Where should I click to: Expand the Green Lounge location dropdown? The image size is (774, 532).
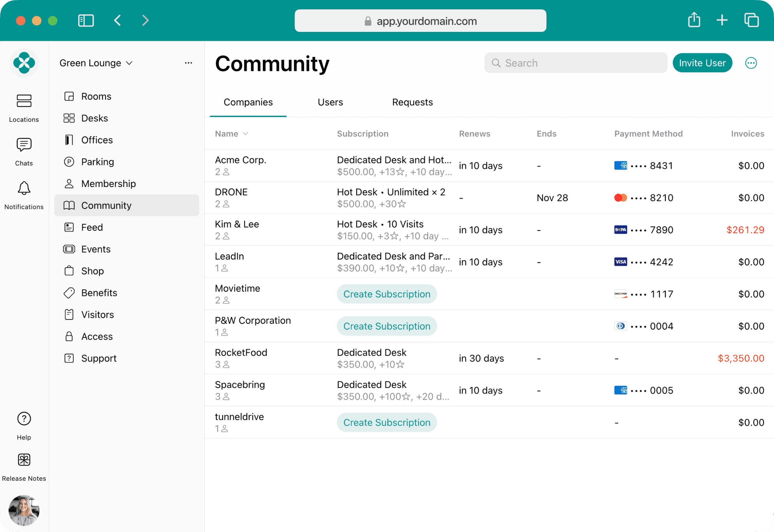96,63
